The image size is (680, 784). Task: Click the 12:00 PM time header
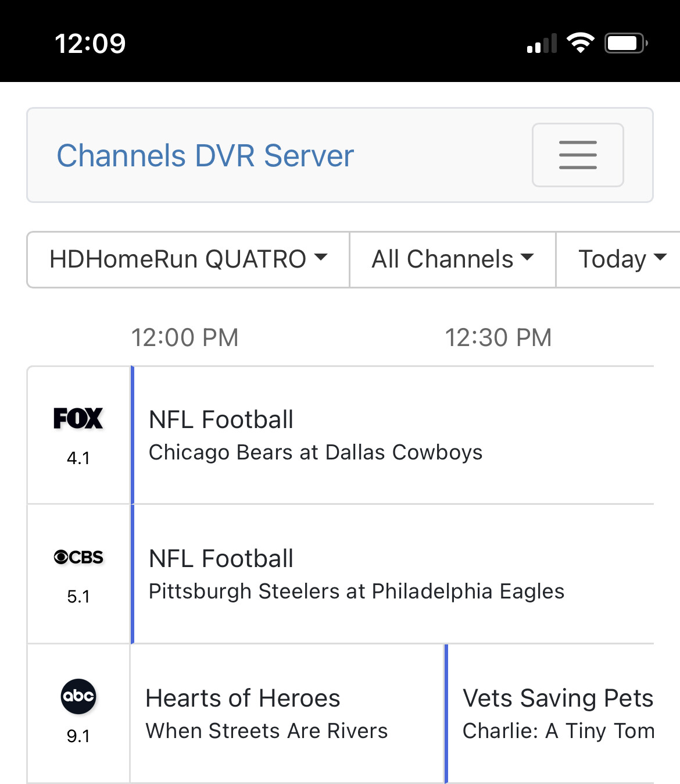(185, 337)
